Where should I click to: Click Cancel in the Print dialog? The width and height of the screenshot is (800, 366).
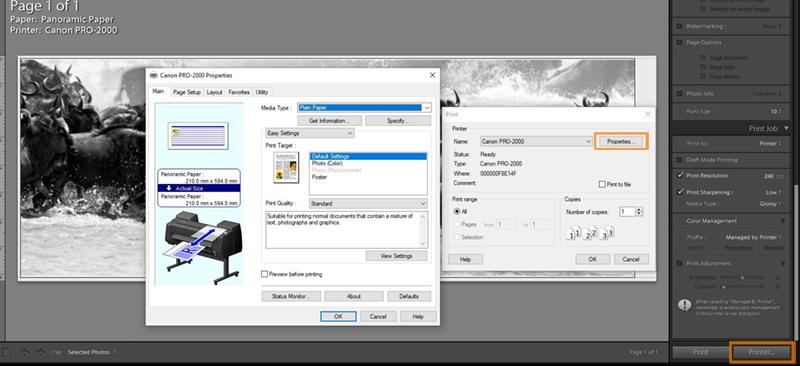[x=631, y=259]
